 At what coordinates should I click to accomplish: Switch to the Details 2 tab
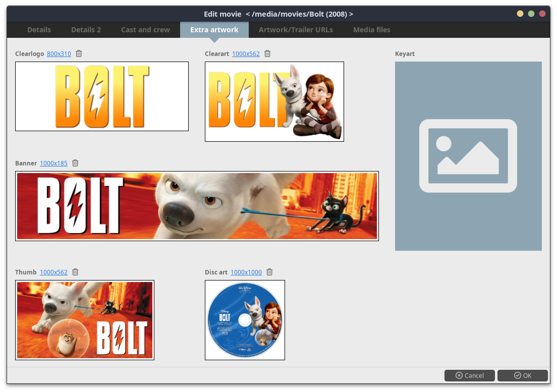pyautogui.click(x=86, y=30)
